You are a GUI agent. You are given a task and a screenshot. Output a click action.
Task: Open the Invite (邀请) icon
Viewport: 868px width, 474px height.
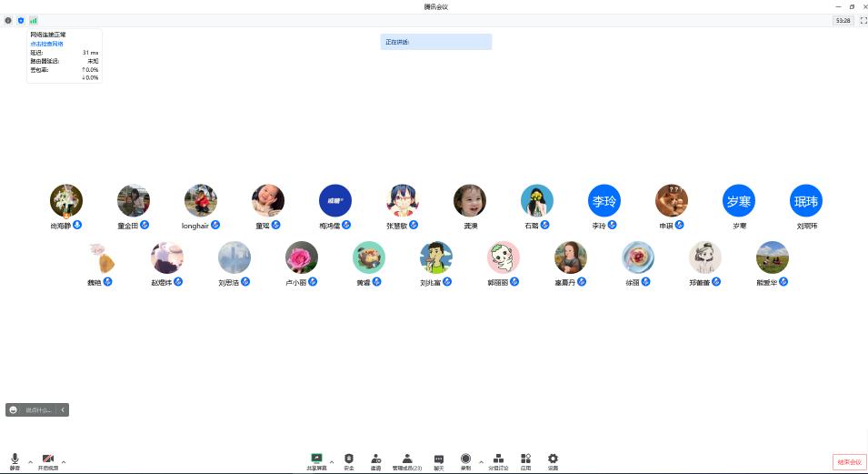(376, 461)
